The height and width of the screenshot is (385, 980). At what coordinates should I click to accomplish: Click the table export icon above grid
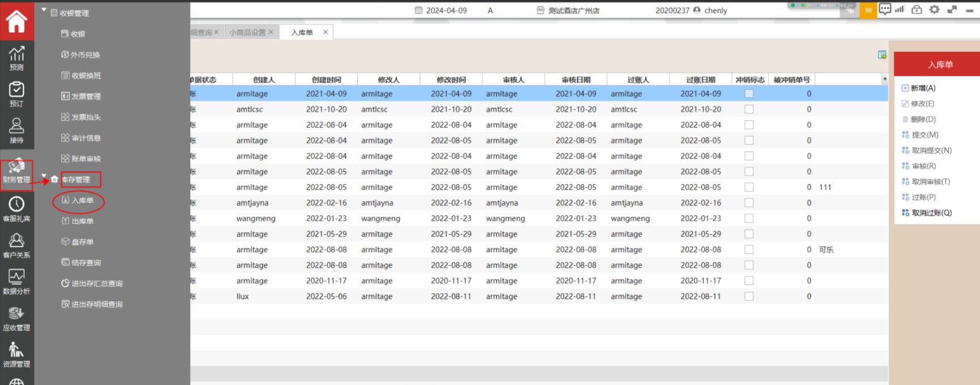[x=882, y=55]
